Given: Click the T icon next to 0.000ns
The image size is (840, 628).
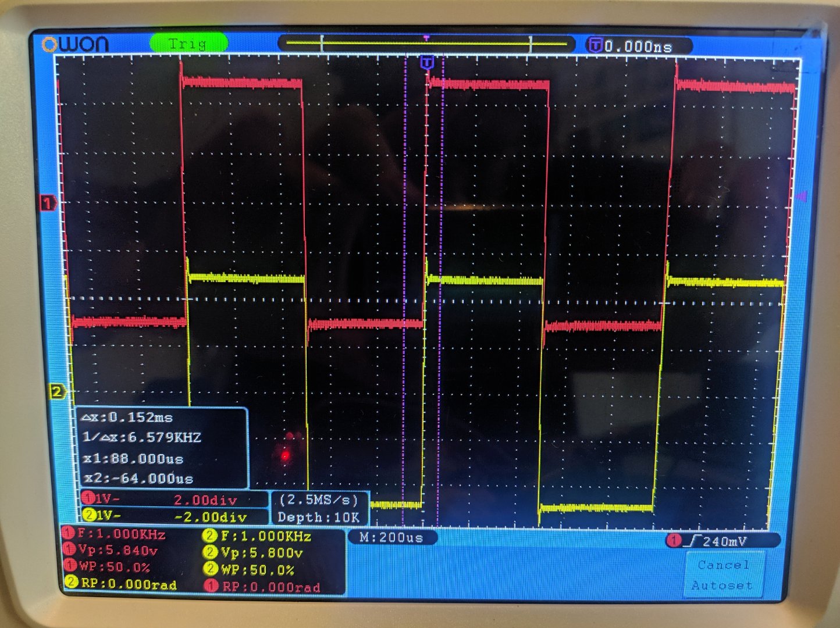Looking at the screenshot, I should pyautogui.click(x=595, y=45).
